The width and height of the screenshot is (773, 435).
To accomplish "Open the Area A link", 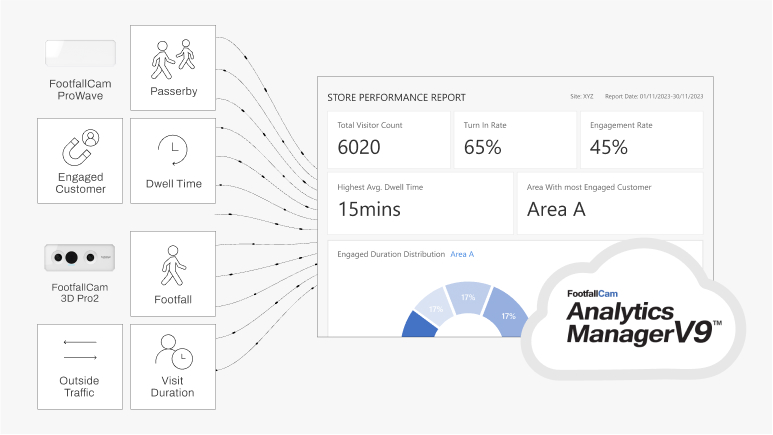I will point(462,254).
